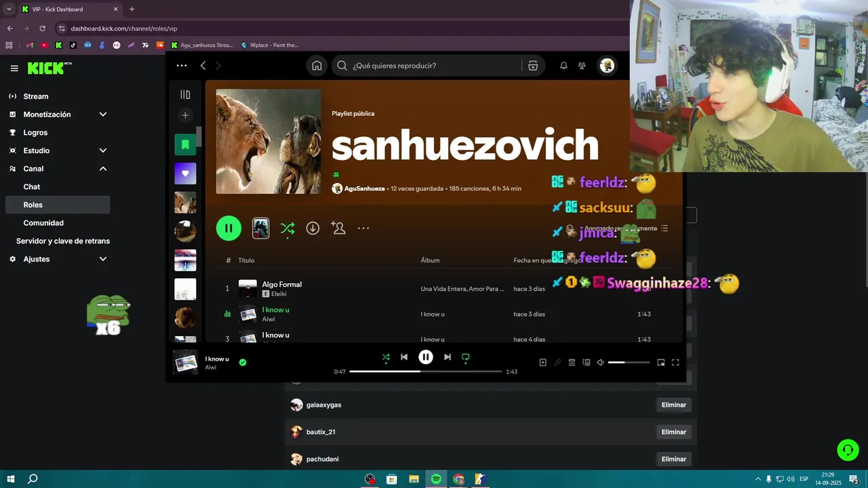Toggle saved checkmark for I know u
868x488 pixels.
coord(243,363)
